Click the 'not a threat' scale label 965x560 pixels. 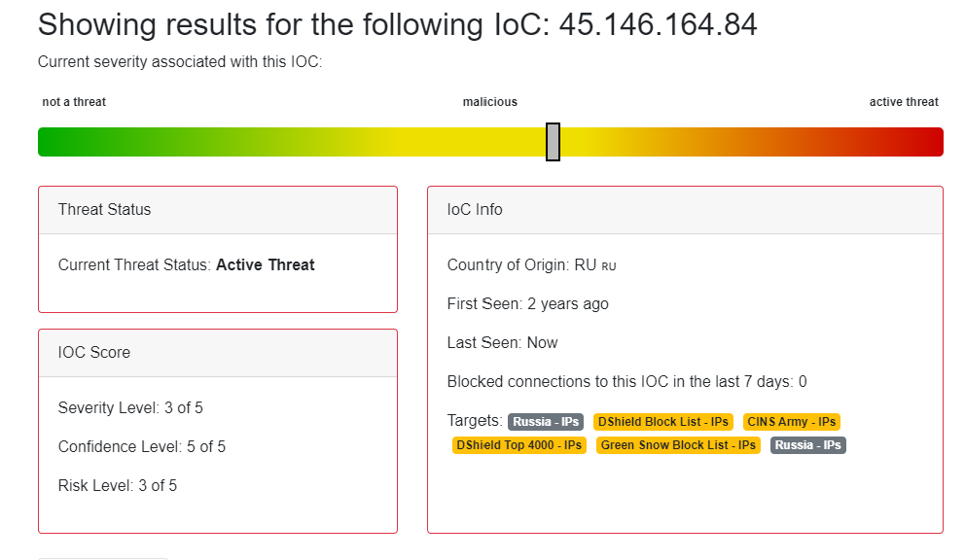[x=74, y=102]
